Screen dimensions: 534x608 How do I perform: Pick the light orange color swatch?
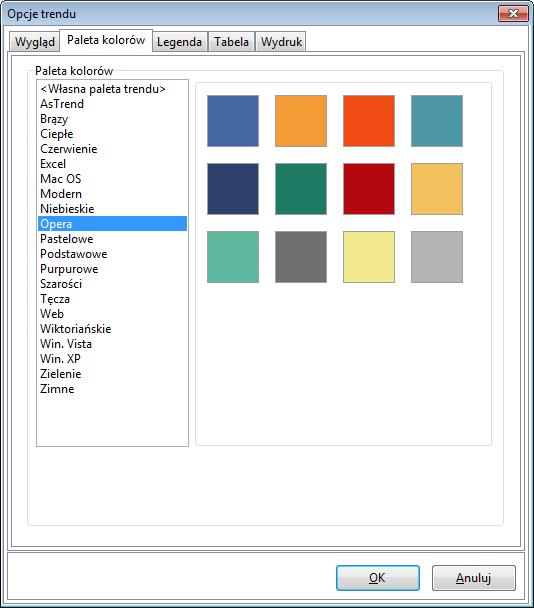tap(301, 121)
